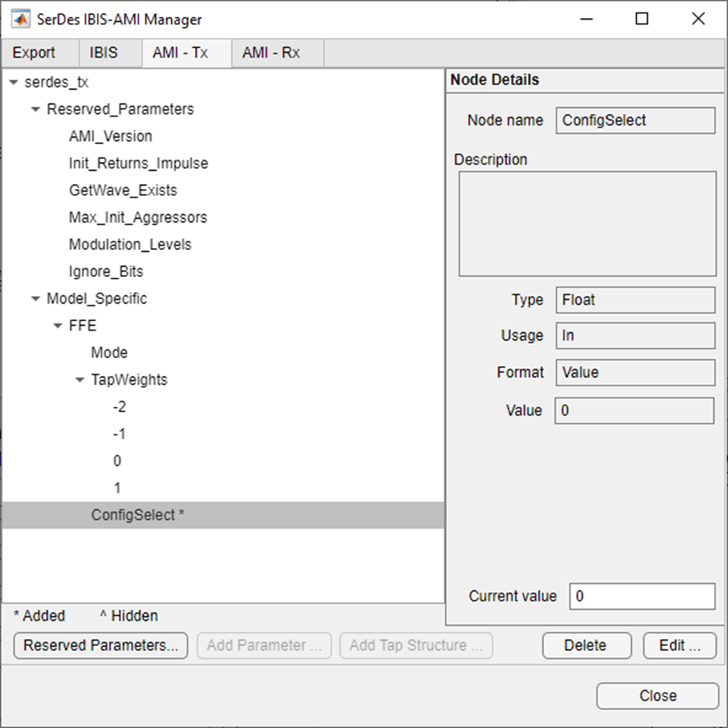Viewport: 728px width, 728px height.
Task: Select the AMI_Version parameter
Action: [x=110, y=136]
